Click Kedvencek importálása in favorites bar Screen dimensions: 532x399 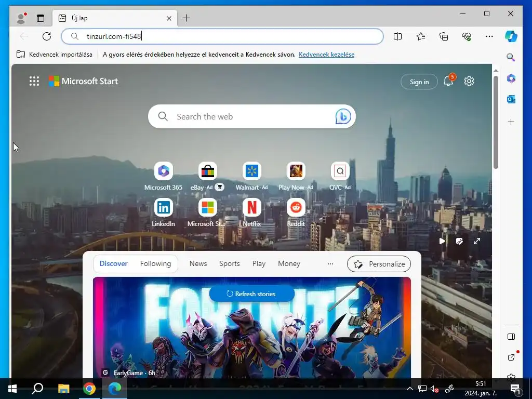pyautogui.click(x=54, y=54)
